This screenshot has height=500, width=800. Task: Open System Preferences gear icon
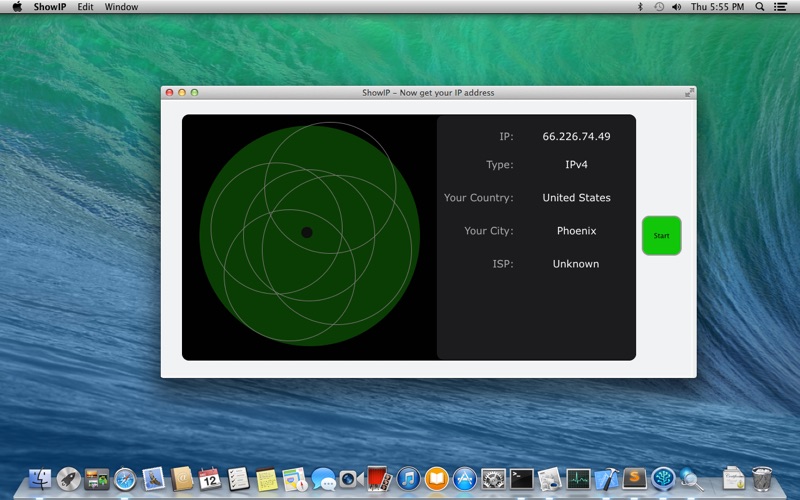pyautogui.click(x=493, y=480)
